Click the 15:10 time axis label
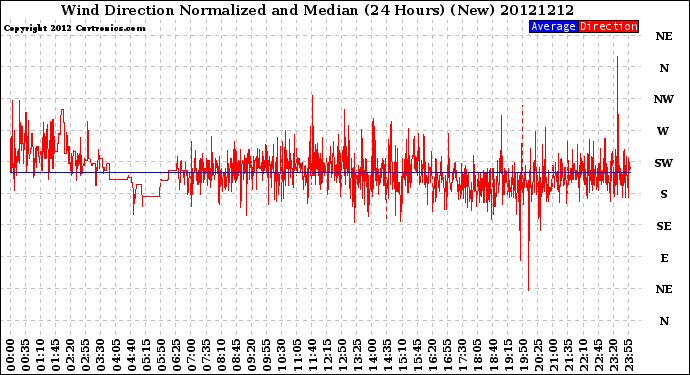The image size is (690, 375). coord(402,355)
